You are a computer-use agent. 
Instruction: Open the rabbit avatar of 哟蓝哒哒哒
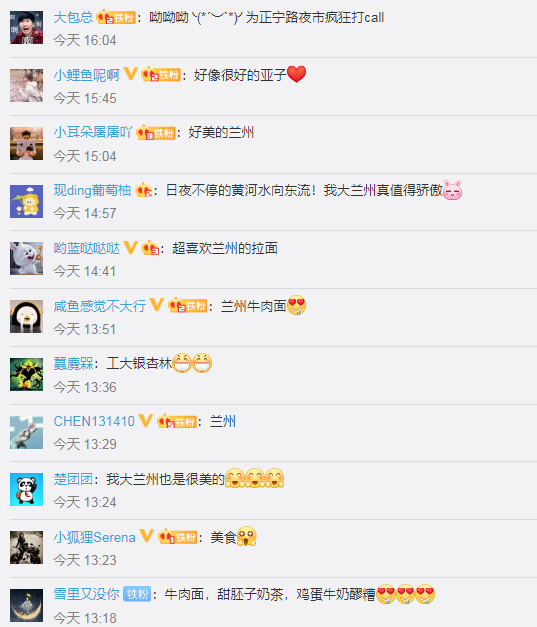tap(26, 258)
